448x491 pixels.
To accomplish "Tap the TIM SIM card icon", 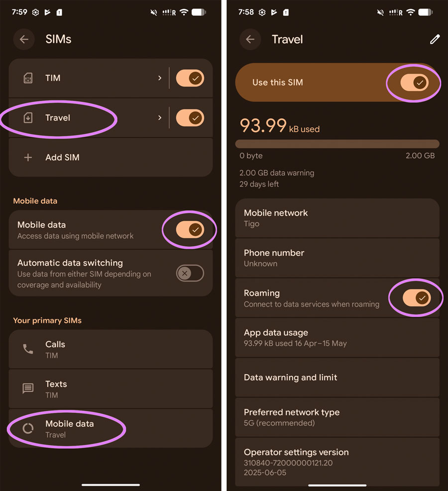I will [x=28, y=78].
